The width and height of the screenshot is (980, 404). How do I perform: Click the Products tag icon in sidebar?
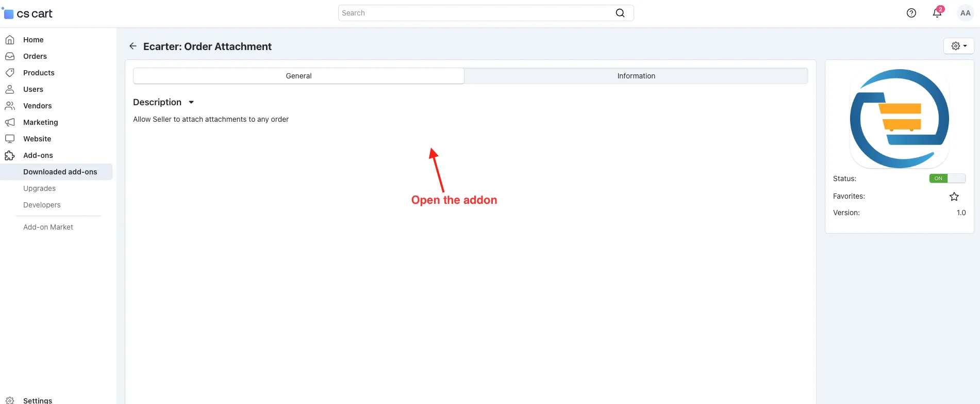[x=10, y=73]
